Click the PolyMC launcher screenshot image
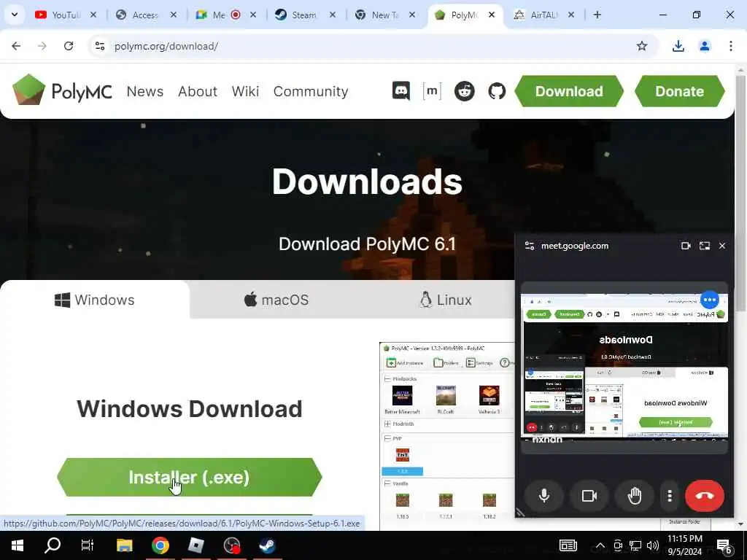 pos(447,436)
